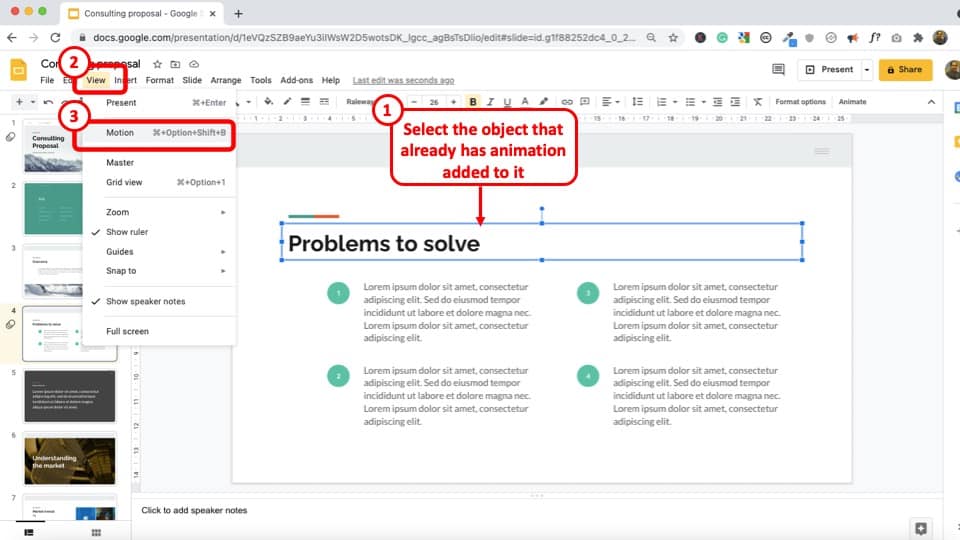The image size is (960, 540).
Task: Choose Full screen from View menu
Action: pyautogui.click(x=159, y=331)
